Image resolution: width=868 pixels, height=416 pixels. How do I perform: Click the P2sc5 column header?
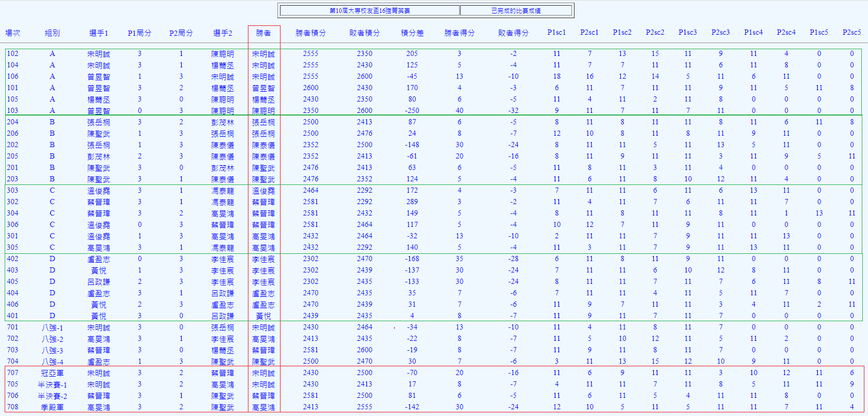[x=851, y=32]
